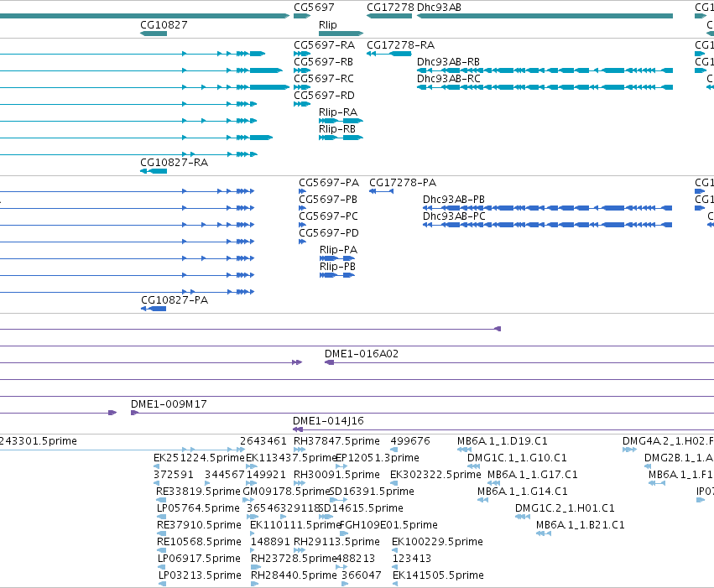The width and height of the screenshot is (714, 588).
Task: Select protein Rlip-PA
Action: tap(338, 250)
